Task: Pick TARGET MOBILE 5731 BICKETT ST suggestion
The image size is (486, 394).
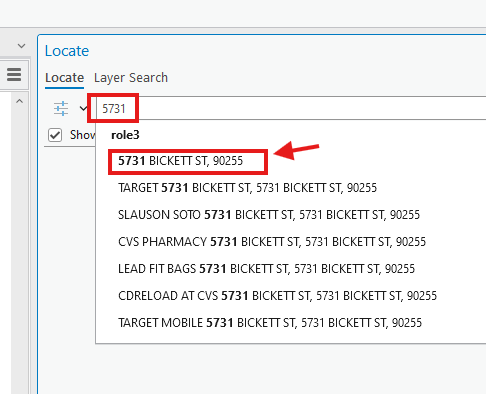Action: pos(270,323)
